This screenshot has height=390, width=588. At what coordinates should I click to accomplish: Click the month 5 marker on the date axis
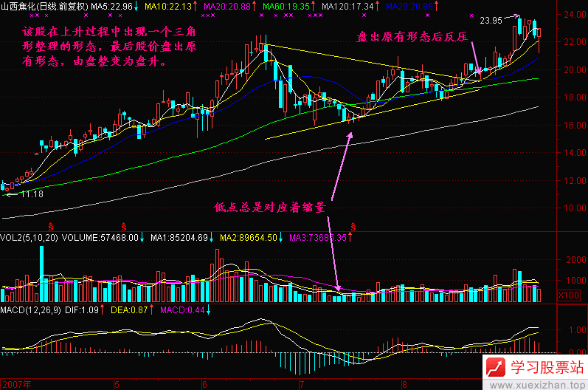pyautogui.click(x=117, y=385)
